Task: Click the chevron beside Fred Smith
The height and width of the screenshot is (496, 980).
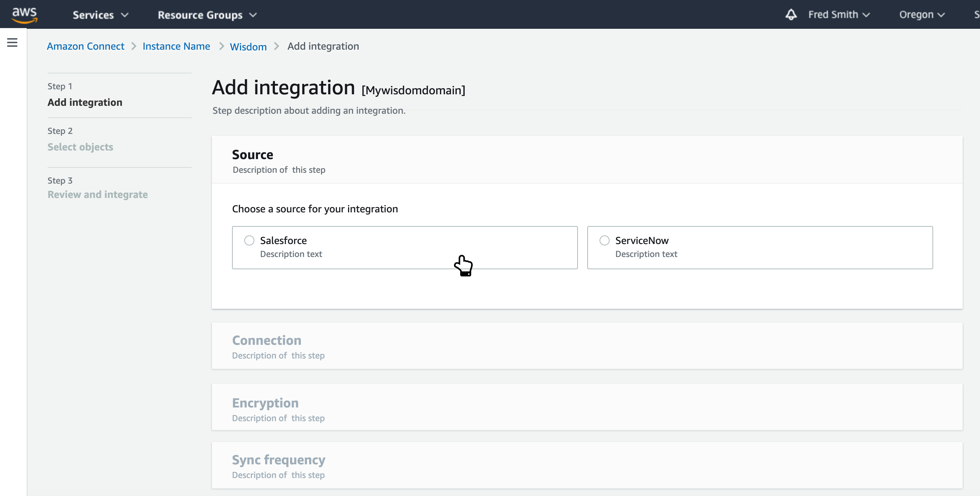Action: 866,15
